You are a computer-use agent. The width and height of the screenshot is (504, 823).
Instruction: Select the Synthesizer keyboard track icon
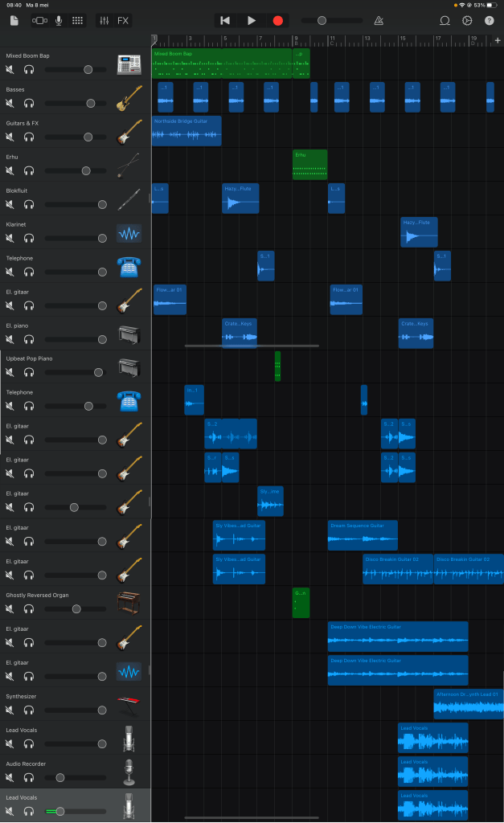tap(129, 705)
